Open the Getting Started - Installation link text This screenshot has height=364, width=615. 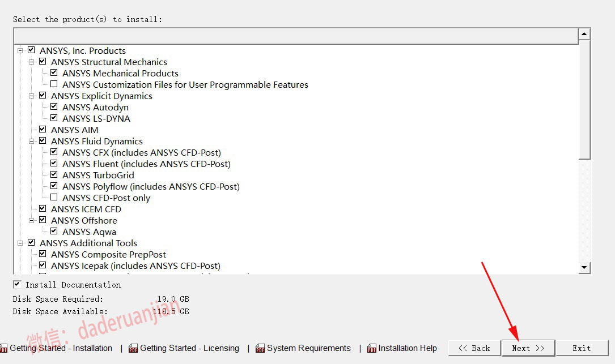click(x=61, y=348)
